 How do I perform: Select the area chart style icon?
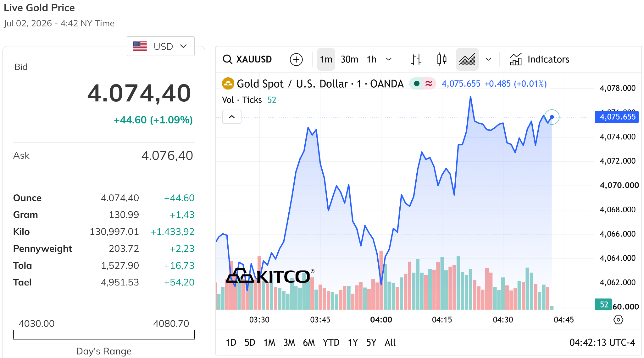467,59
